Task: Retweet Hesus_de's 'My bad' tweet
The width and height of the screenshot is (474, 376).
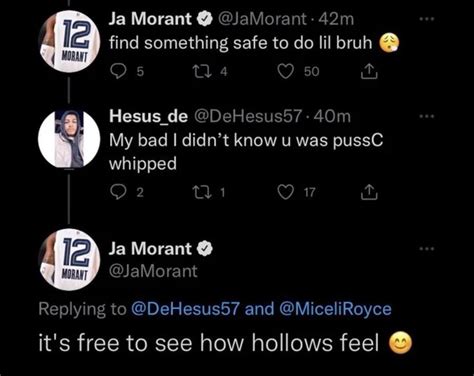Action: [202, 192]
